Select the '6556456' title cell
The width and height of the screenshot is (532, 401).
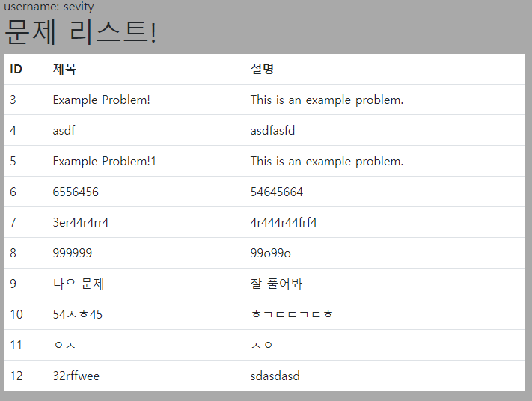[x=76, y=192]
